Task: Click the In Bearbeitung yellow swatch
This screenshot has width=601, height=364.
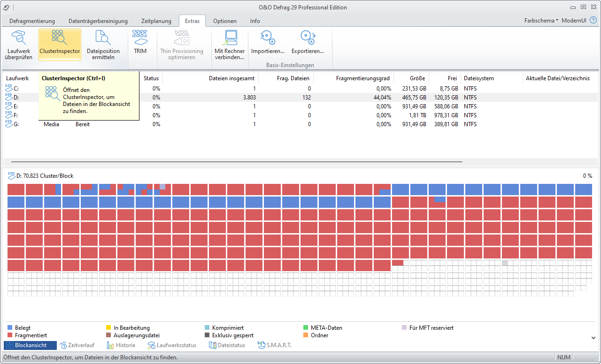Action: (108, 328)
